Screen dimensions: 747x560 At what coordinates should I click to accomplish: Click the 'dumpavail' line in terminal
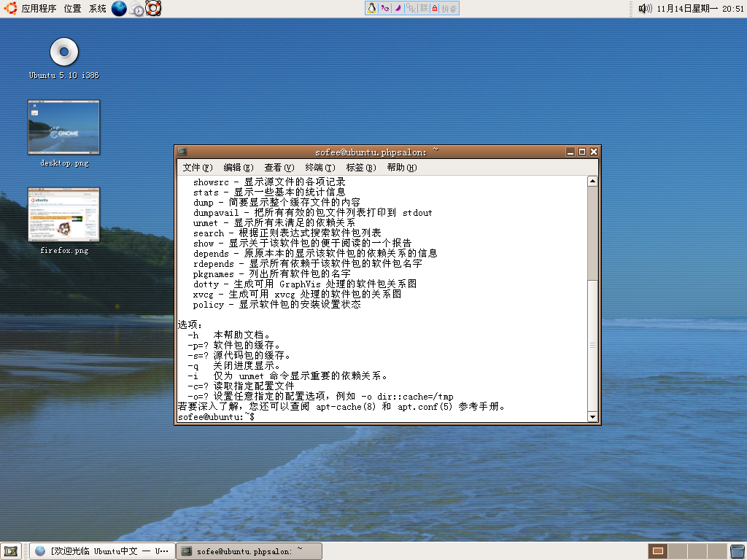click(x=312, y=213)
